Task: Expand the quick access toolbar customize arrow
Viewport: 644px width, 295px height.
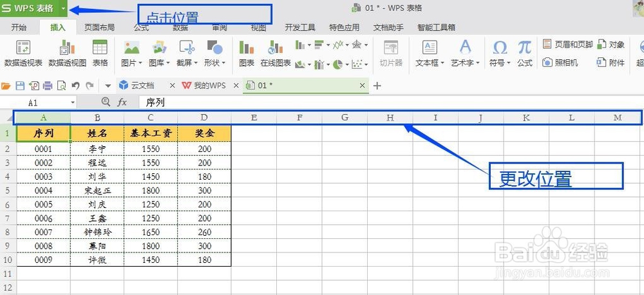Action: point(108,86)
